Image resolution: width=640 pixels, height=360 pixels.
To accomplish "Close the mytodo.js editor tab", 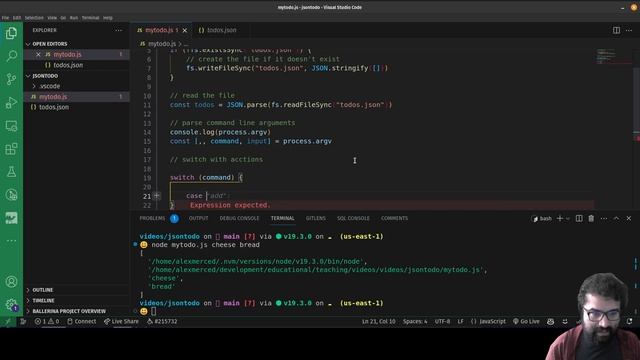I will pyautogui.click(x=184, y=30).
